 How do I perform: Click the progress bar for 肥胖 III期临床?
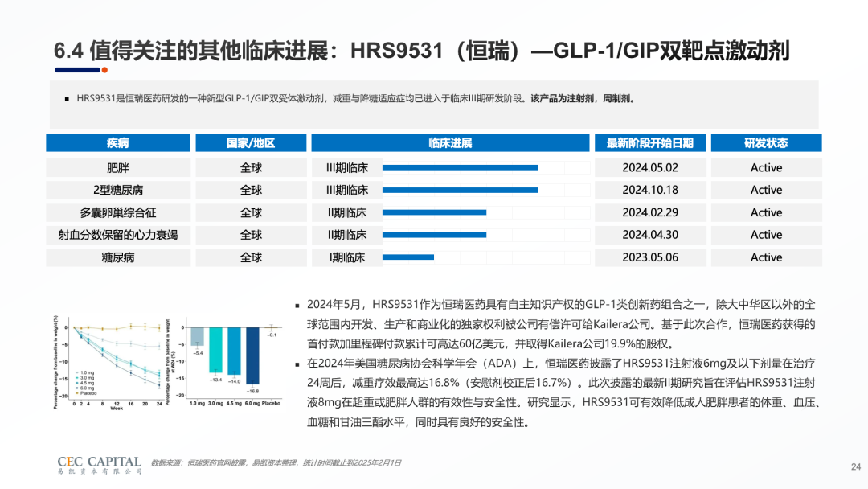click(x=460, y=168)
